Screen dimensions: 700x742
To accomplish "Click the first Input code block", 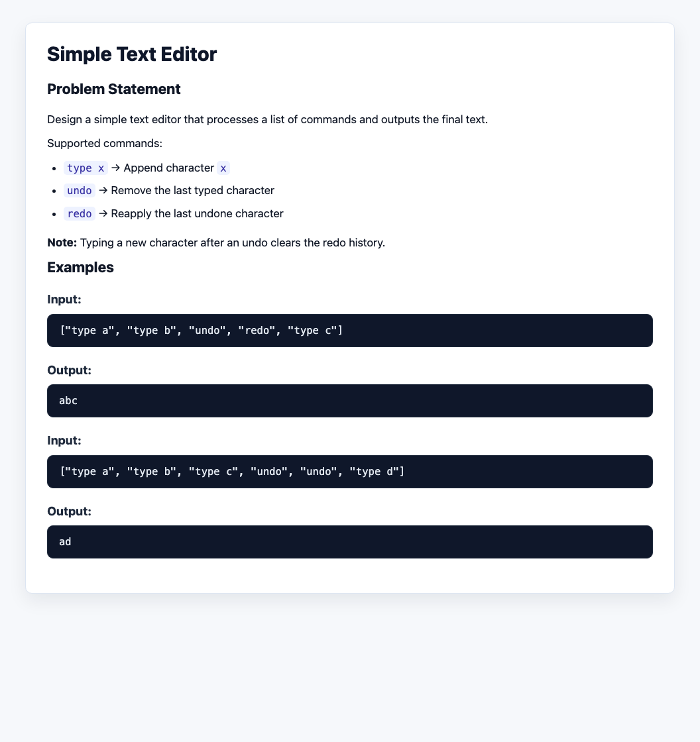I will click(x=350, y=331).
